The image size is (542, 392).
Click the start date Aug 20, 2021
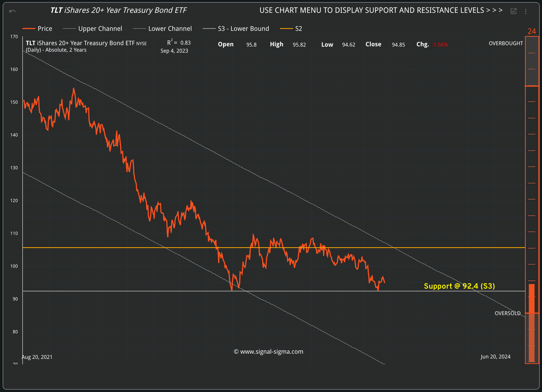(x=37, y=357)
